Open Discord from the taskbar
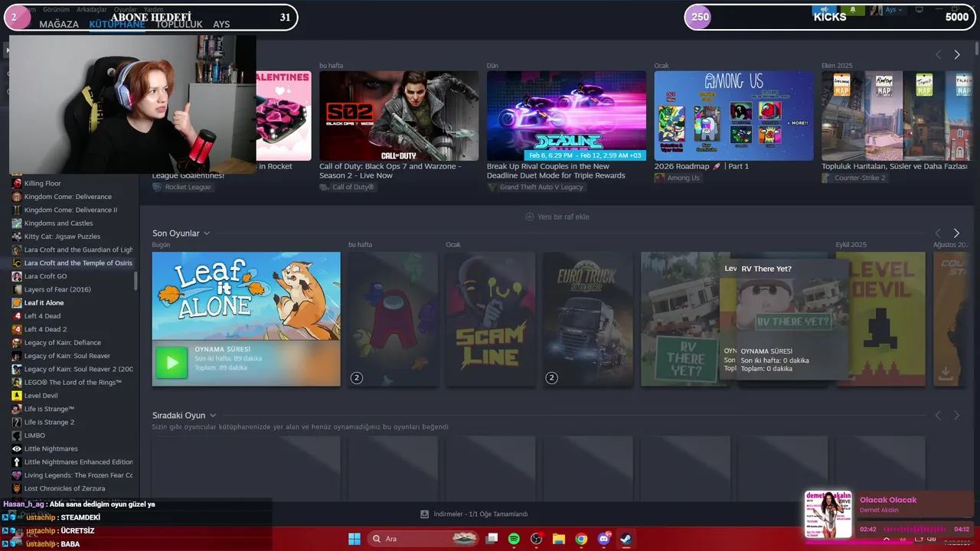 coord(603,539)
